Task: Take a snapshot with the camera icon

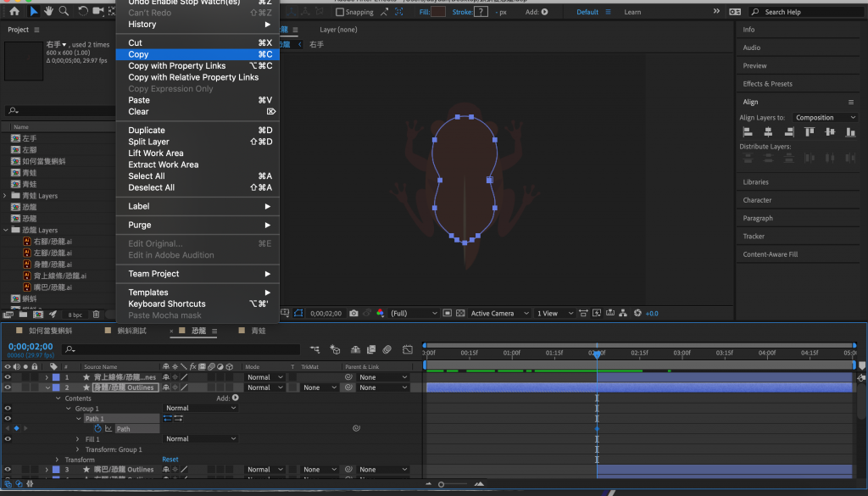Action: pyautogui.click(x=353, y=314)
